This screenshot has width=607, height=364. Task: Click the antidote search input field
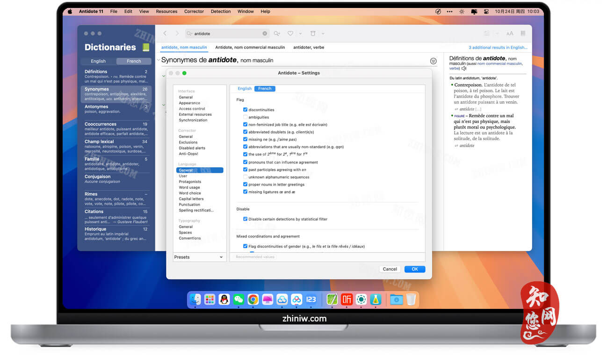click(228, 34)
